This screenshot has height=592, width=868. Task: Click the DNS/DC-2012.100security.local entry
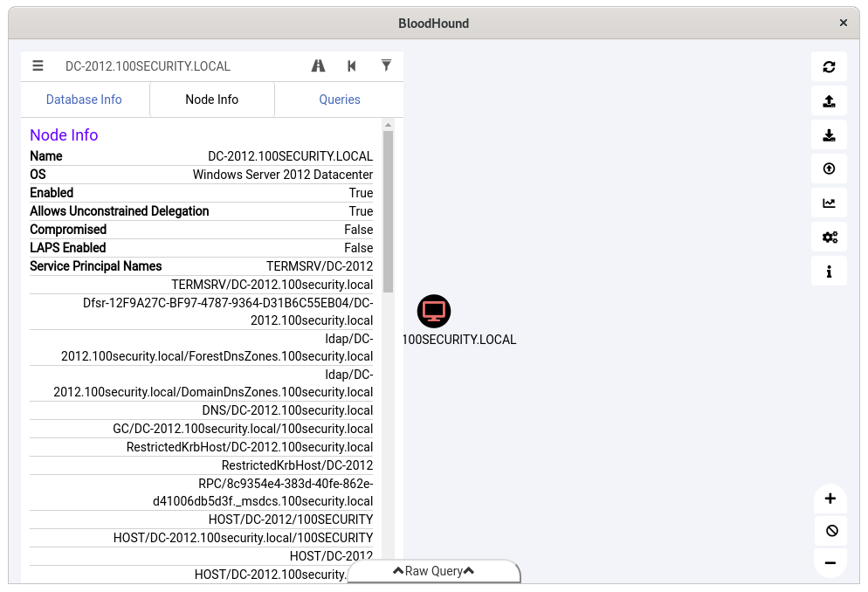coord(287,410)
